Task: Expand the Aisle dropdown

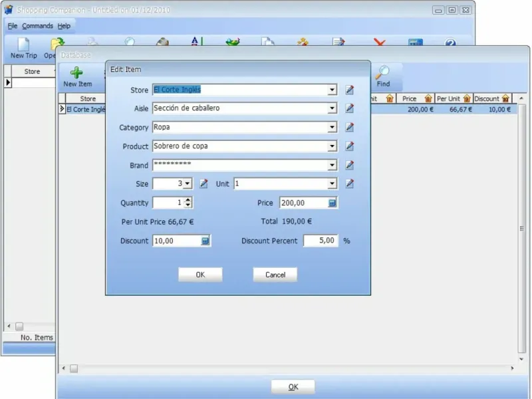Action: [x=332, y=108]
